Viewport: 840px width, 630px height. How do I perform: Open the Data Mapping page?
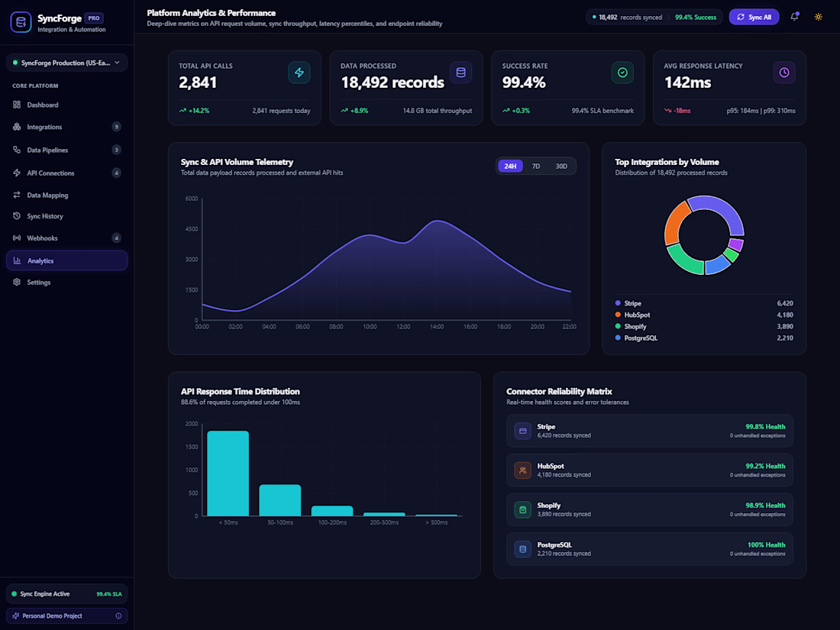click(67, 195)
